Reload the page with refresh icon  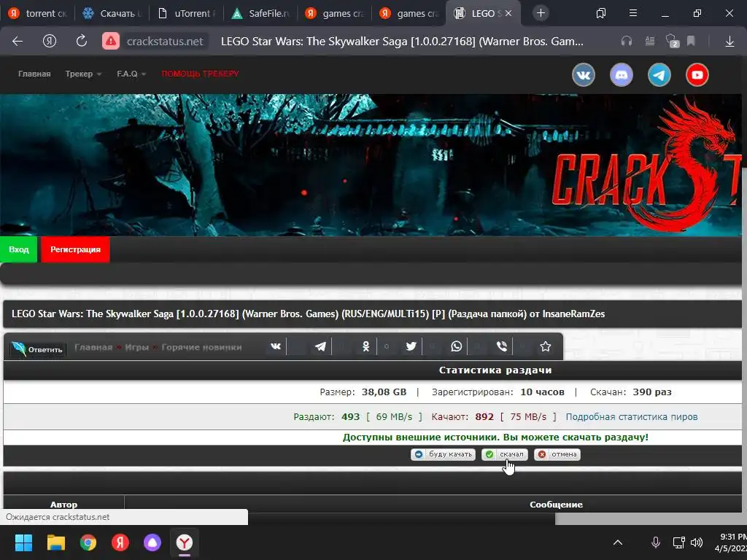coord(82,41)
